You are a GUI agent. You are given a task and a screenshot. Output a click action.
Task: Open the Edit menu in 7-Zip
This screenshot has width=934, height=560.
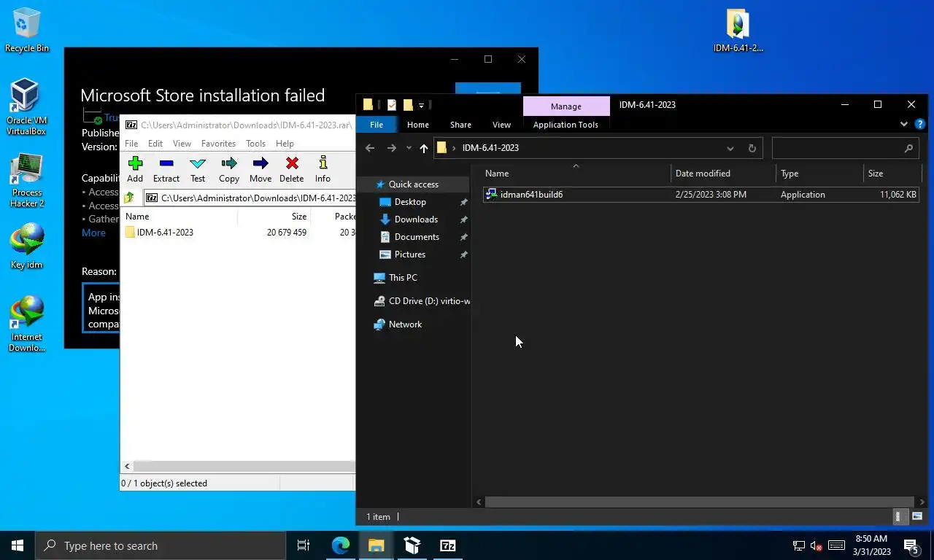click(155, 144)
